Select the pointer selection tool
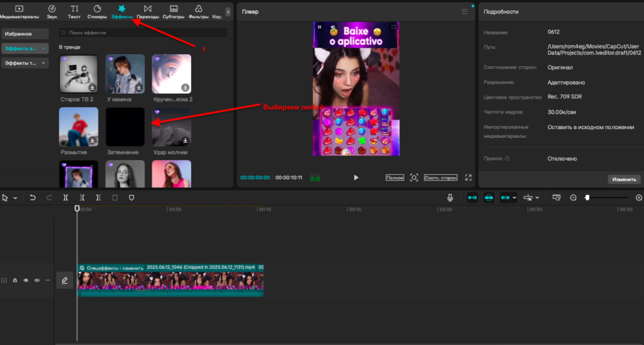The width and height of the screenshot is (644, 345). (x=5, y=198)
